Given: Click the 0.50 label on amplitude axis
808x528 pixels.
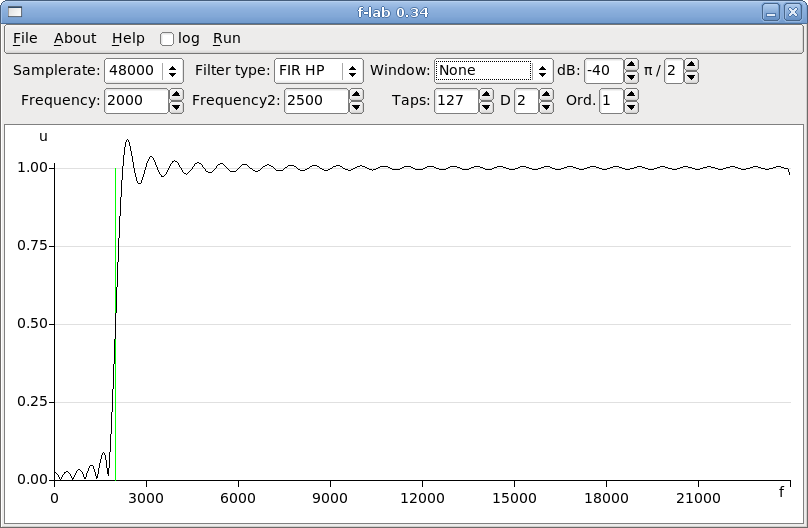Looking at the screenshot, I should 32,323.
